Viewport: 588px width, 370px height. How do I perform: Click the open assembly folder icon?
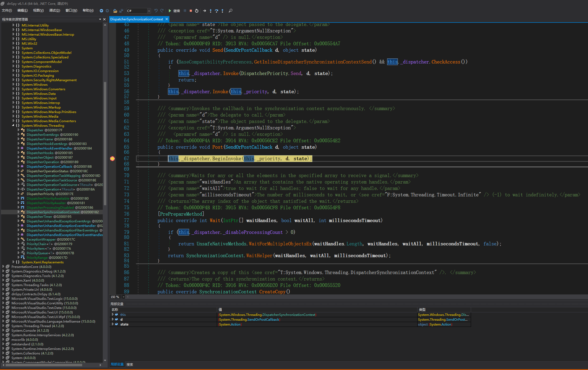[115, 11]
